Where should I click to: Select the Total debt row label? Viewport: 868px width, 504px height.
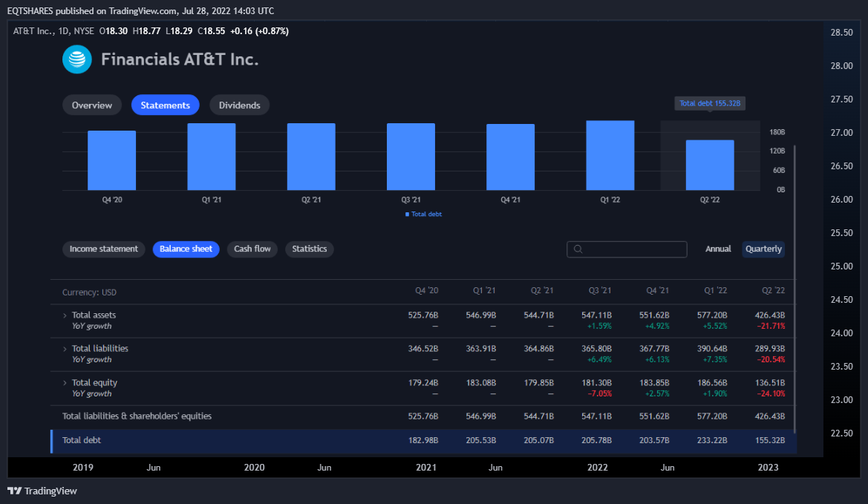pyautogui.click(x=82, y=440)
